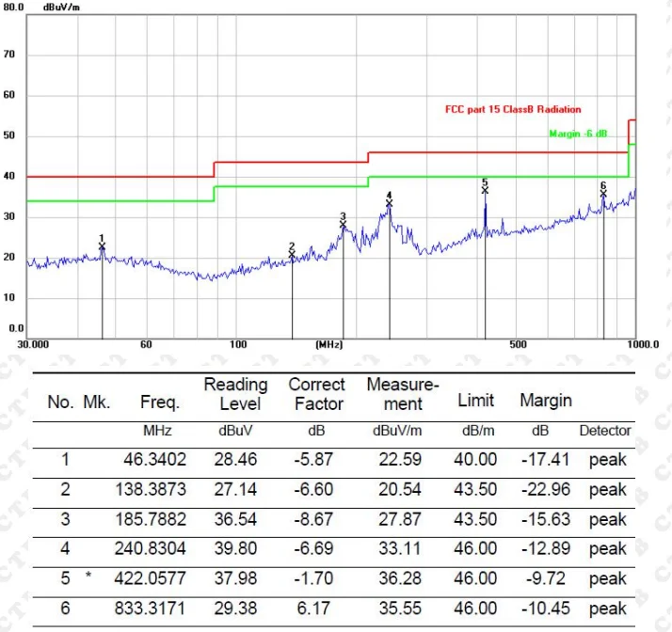The width and height of the screenshot is (672, 632).
Task: Click the Margin column header
Action: [x=546, y=401]
